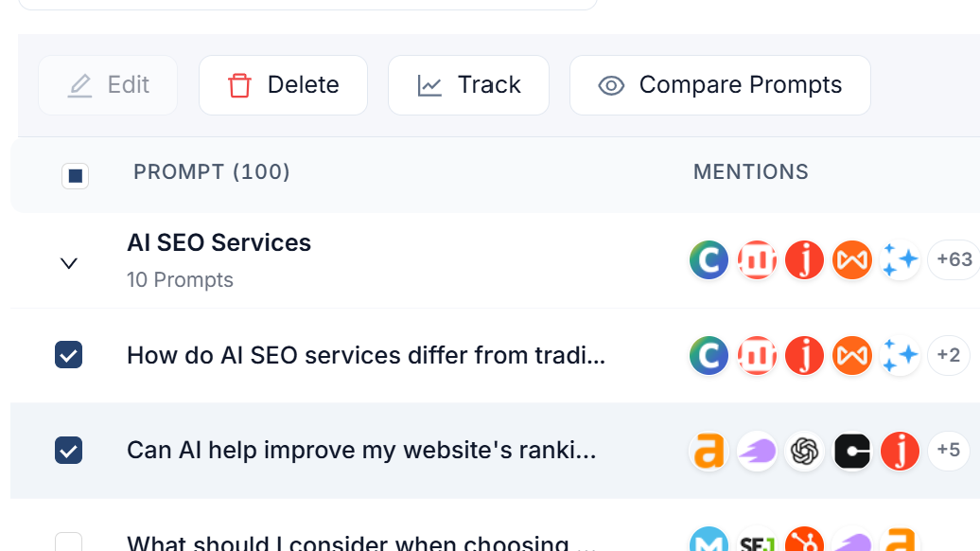
Task: Click the red bar chart brand icon in the group row
Action: click(757, 259)
